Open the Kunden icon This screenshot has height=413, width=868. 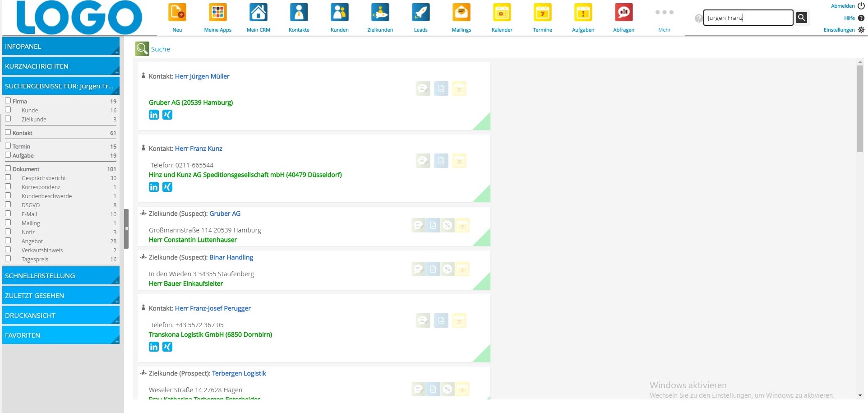pyautogui.click(x=340, y=13)
